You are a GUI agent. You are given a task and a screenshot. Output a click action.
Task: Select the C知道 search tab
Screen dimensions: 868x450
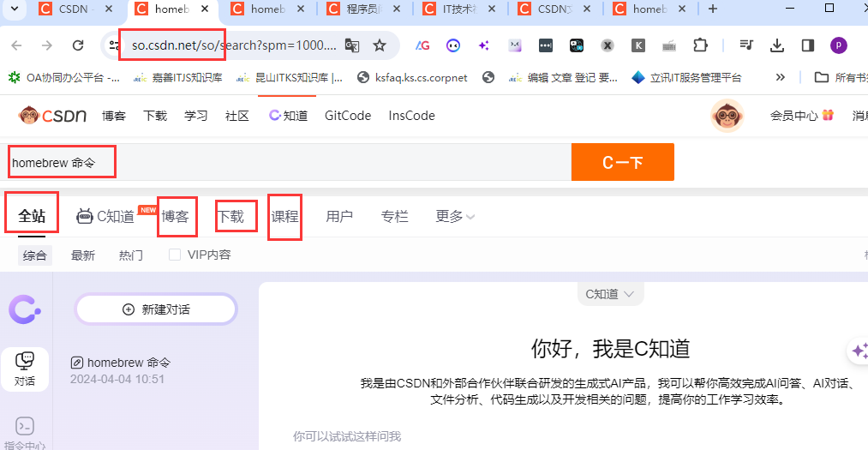(x=105, y=216)
